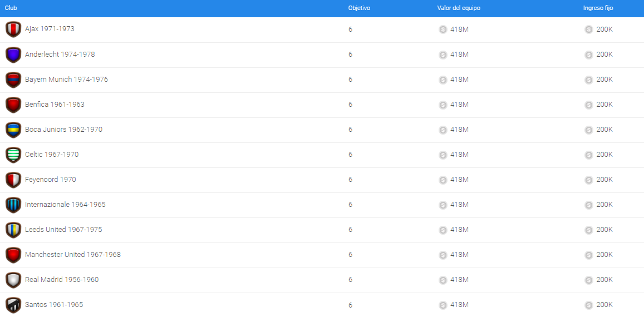Select the Real Madrid 1956-1960 club name
Image resolution: width=644 pixels, height=317 pixels.
click(x=62, y=280)
